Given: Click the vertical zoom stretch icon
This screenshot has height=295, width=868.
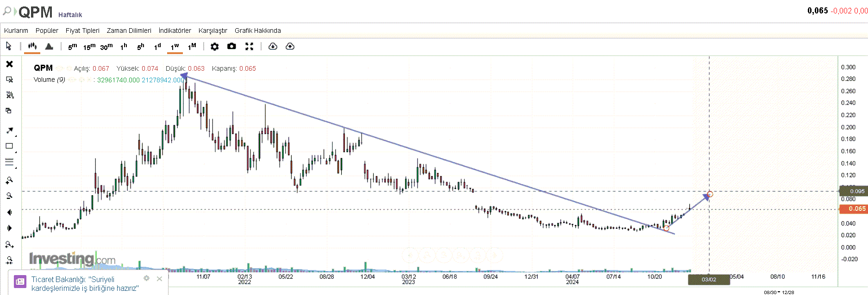Looking at the screenshot, I should tap(9, 260).
